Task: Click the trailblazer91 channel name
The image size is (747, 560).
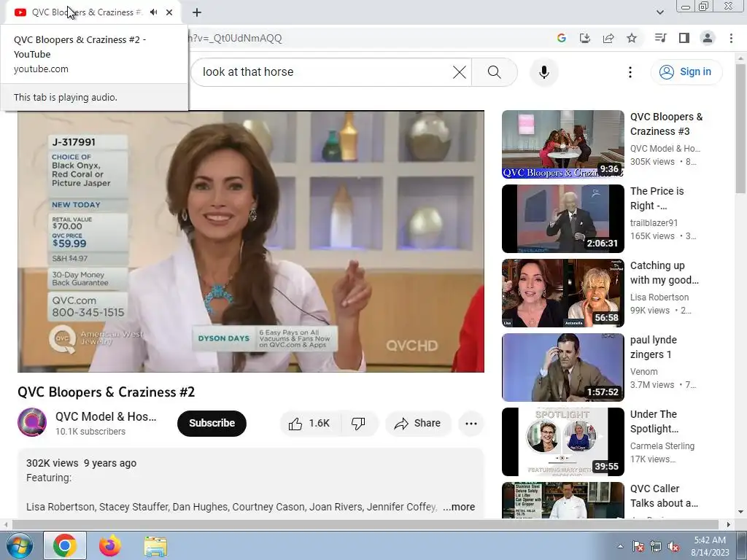Action: (x=654, y=223)
